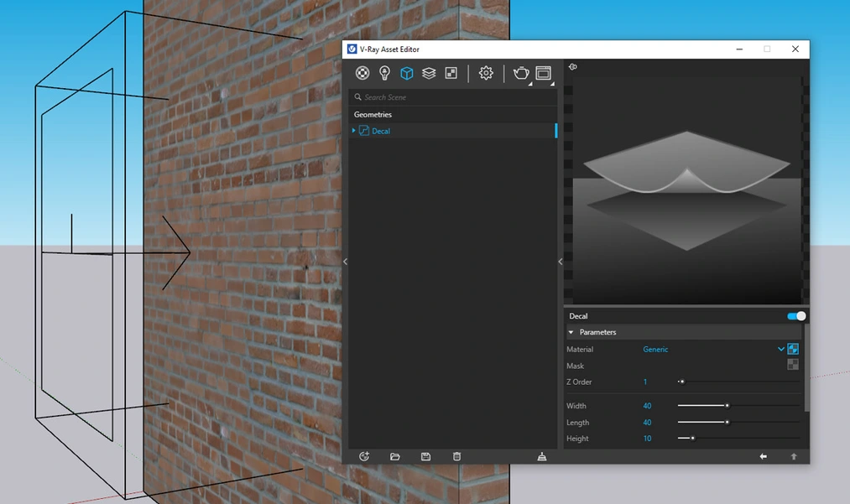Click the Generic material link

click(655, 349)
